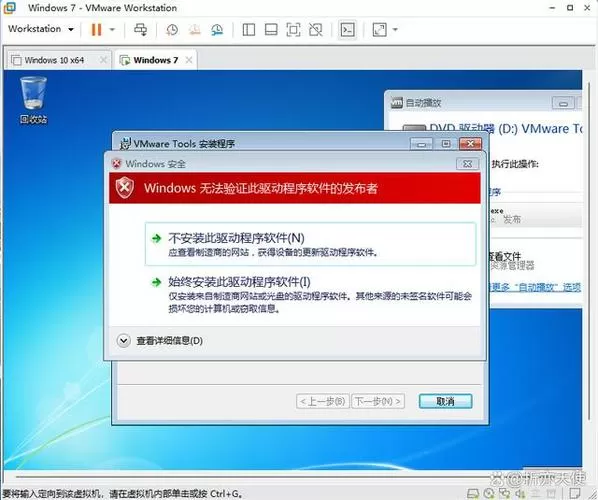Open the snapshot manager icon

tap(217, 30)
